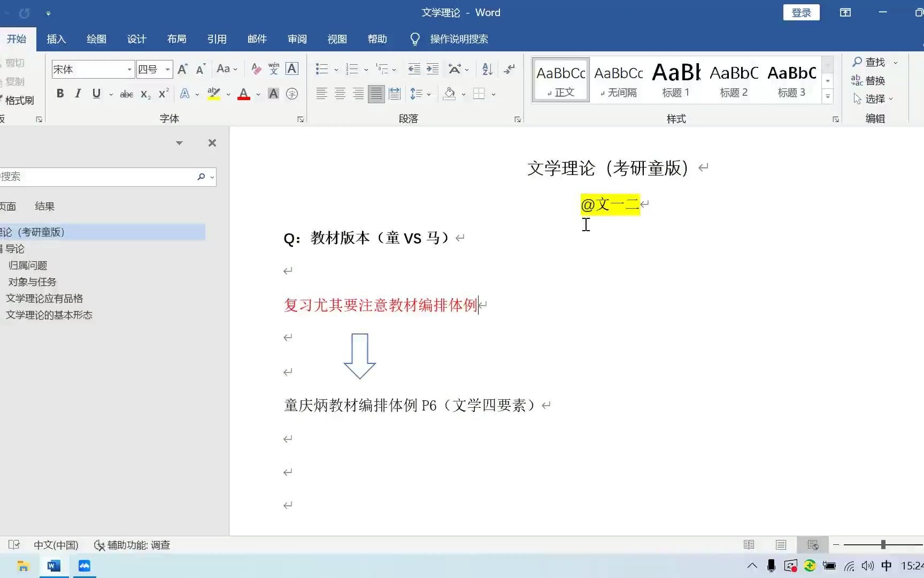The height and width of the screenshot is (578, 924).
Task: Decrease paragraph indent
Action: pyautogui.click(x=414, y=69)
